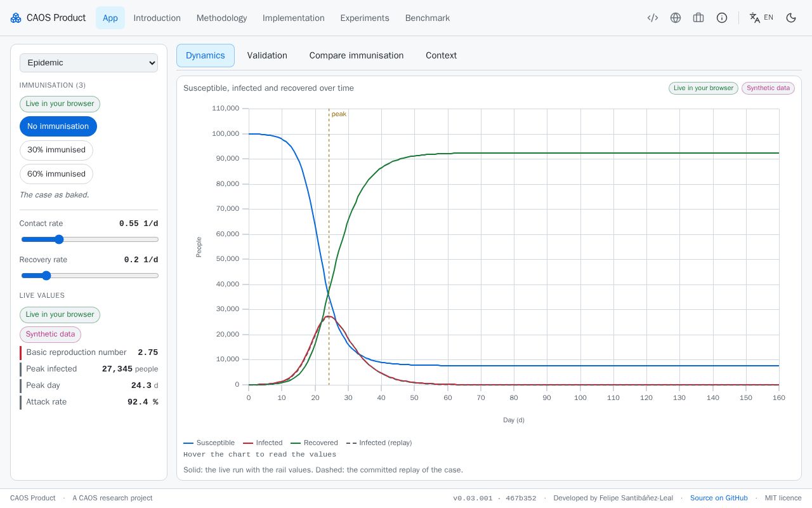This screenshot has width=812, height=508.
Task: Select the No immunisation scenario
Action: point(58,126)
